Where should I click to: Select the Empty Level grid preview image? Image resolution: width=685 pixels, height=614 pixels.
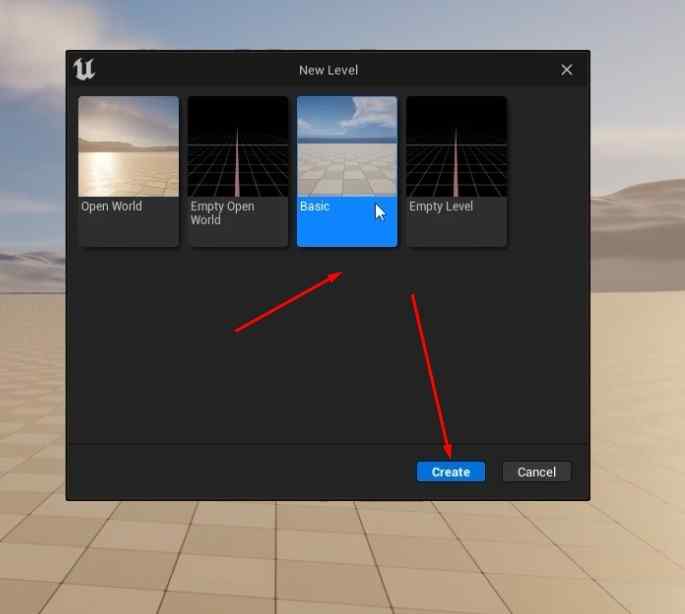457,147
